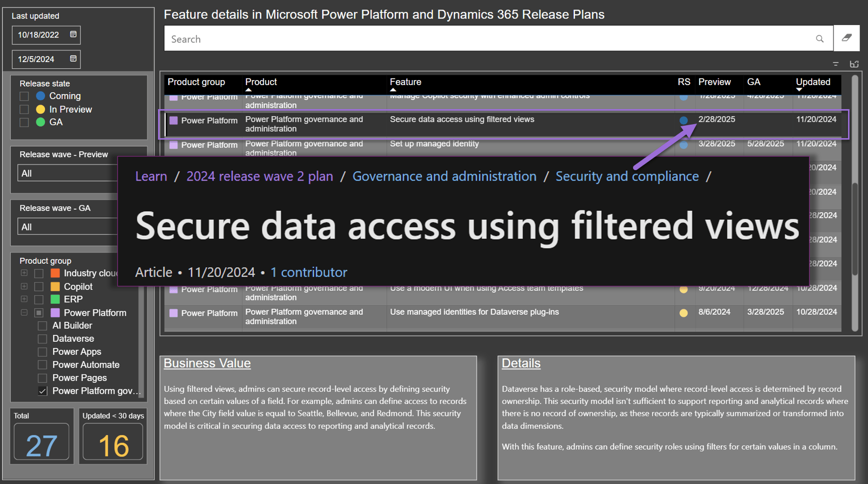This screenshot has width=868, height=484.
Task: Click status dot for Set up managed identity
Action: pos(683,145)
